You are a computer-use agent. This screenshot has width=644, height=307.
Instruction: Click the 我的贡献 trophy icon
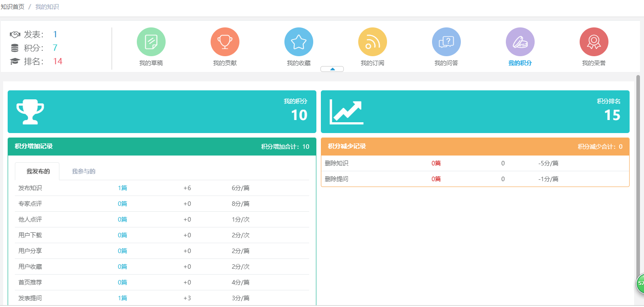tap(225, 42)
